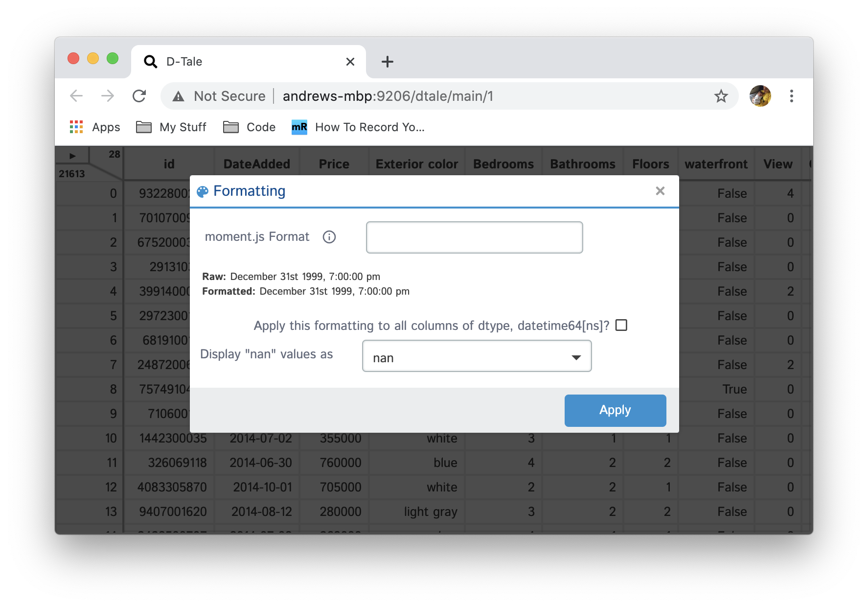
Task: Click the waterfront column header
Action: click(716, 164)
